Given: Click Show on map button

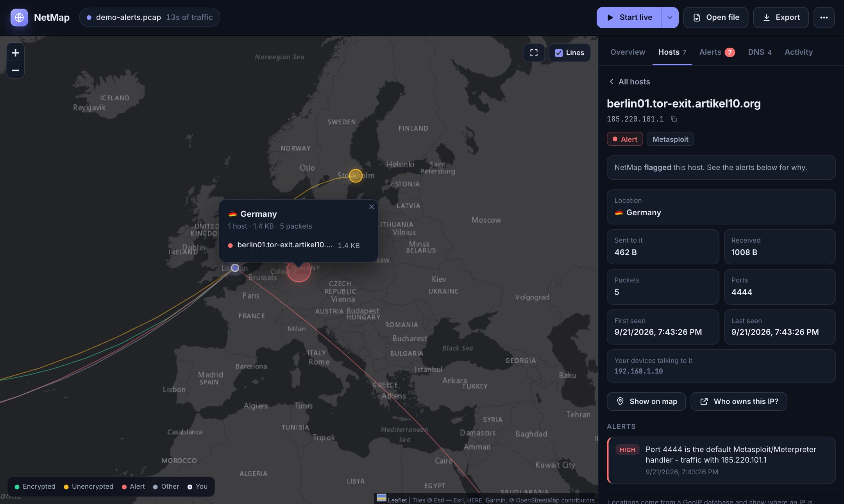Looking at the screenshot, I should tap(646, 401).
